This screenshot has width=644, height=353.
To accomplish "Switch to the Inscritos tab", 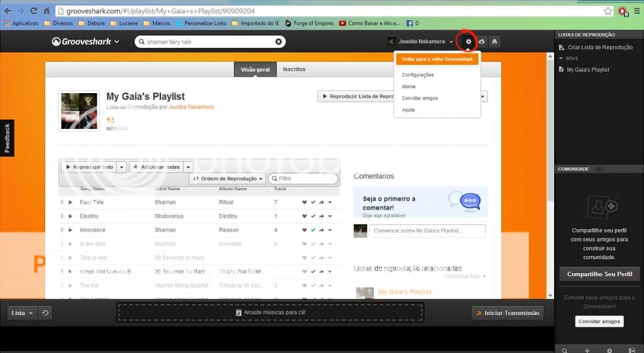I will [x=294, y=69].
